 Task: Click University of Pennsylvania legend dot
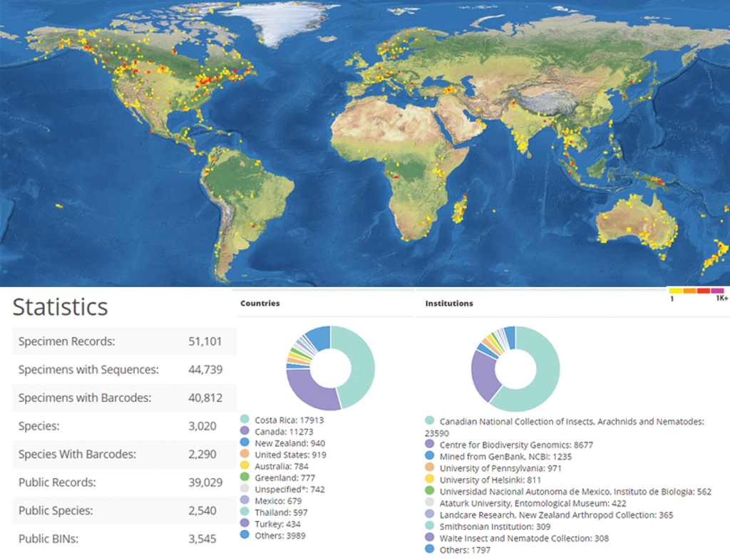430,467
